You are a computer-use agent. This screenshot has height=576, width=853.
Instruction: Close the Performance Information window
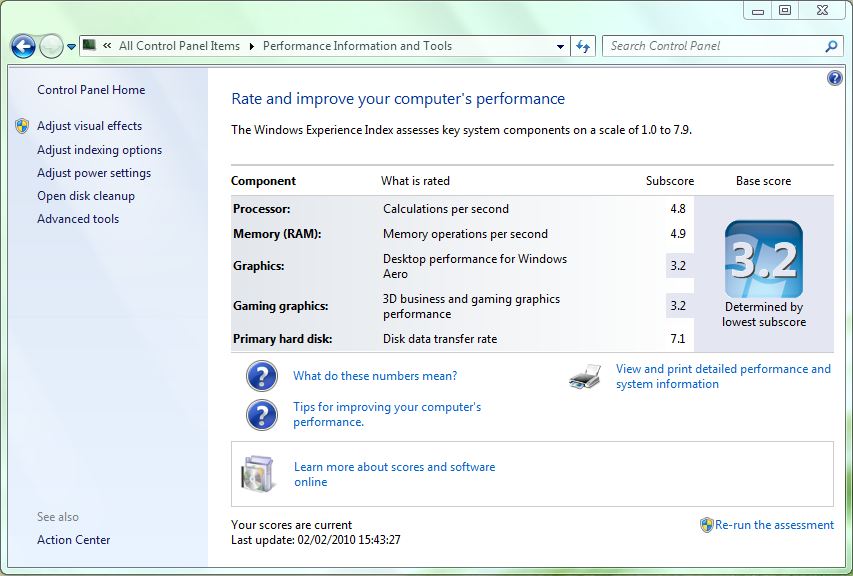[x=823, y=10]
